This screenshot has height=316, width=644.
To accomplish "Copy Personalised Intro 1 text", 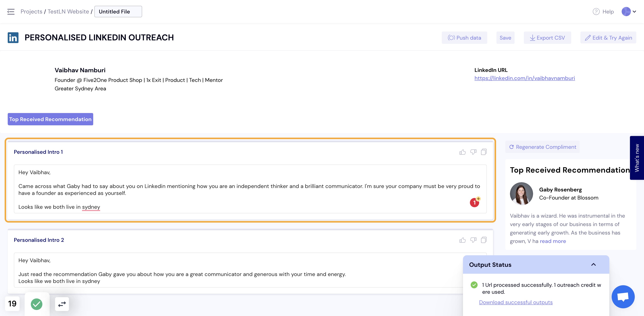I will (484, 152).
